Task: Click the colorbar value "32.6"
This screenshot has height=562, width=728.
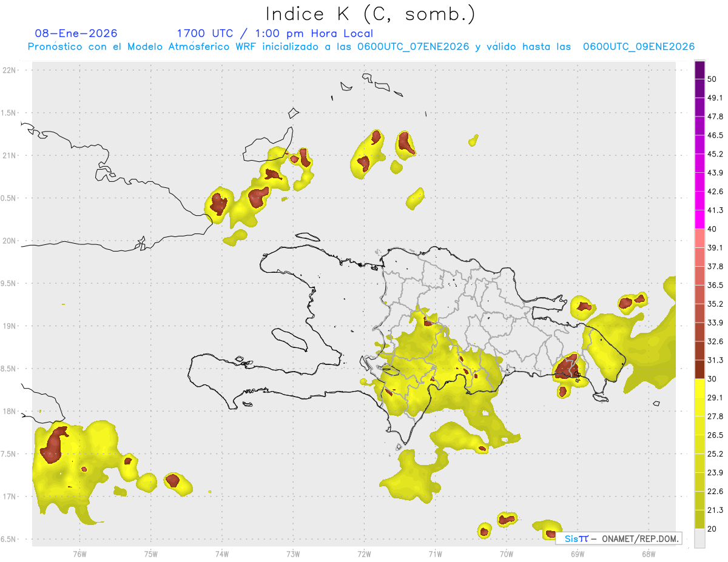Action: pos(715,341)
